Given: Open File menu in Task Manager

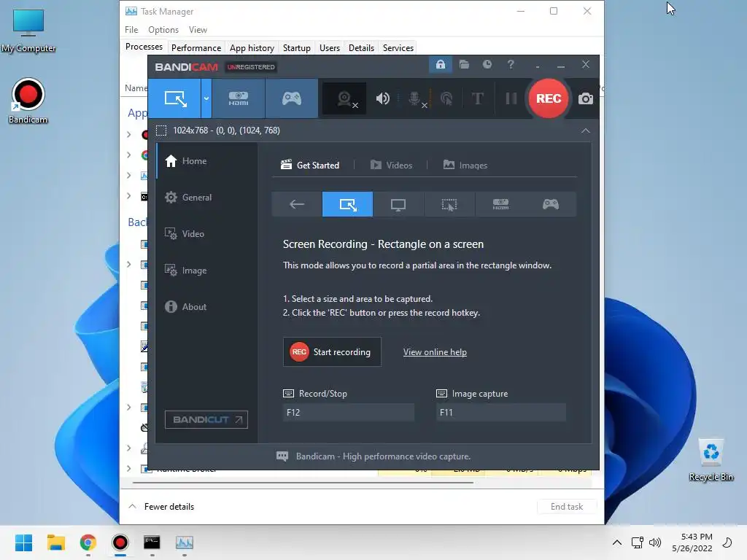Looking at the screenshot, I should coord(131,29).
